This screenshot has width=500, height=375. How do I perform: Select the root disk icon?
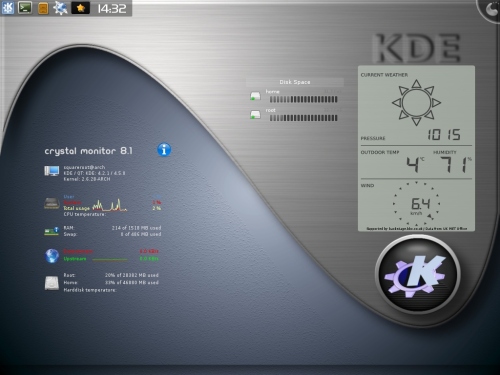[x=255, y=115]
